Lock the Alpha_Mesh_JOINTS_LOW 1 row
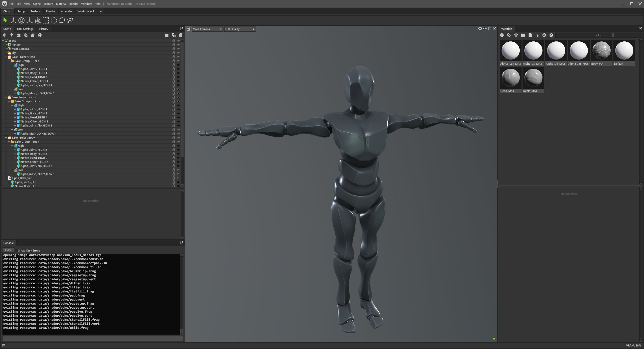 (174, 134)
